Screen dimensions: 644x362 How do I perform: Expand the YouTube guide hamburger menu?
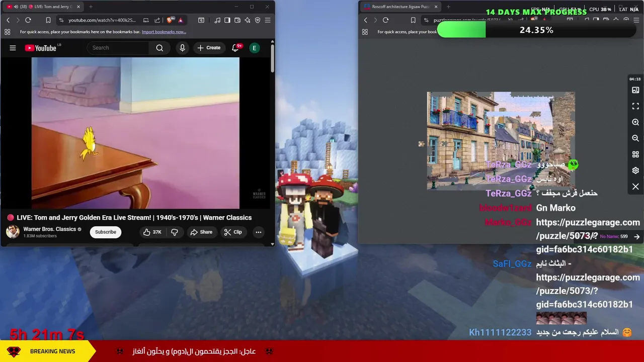(13, 48)
